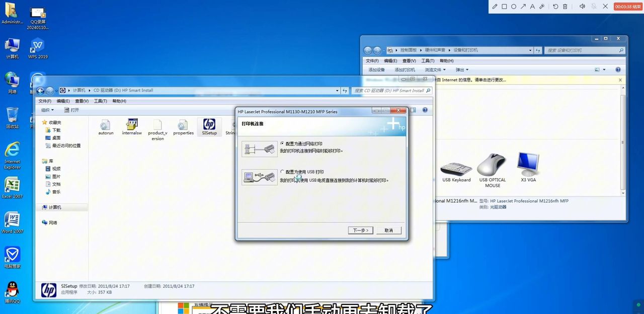
Task: Click the 添加设备 toolbar button
Action: pos(376,70)
